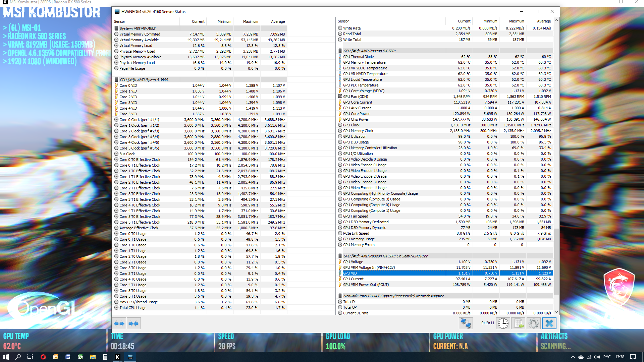
Task: Open remote sensor monitoring network icon
Action: click(466, 323)
